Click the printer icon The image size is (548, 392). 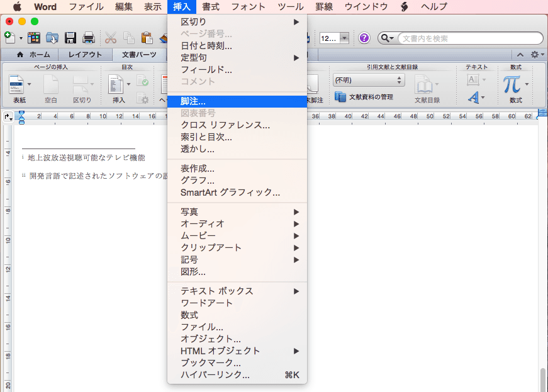[89, 38]
